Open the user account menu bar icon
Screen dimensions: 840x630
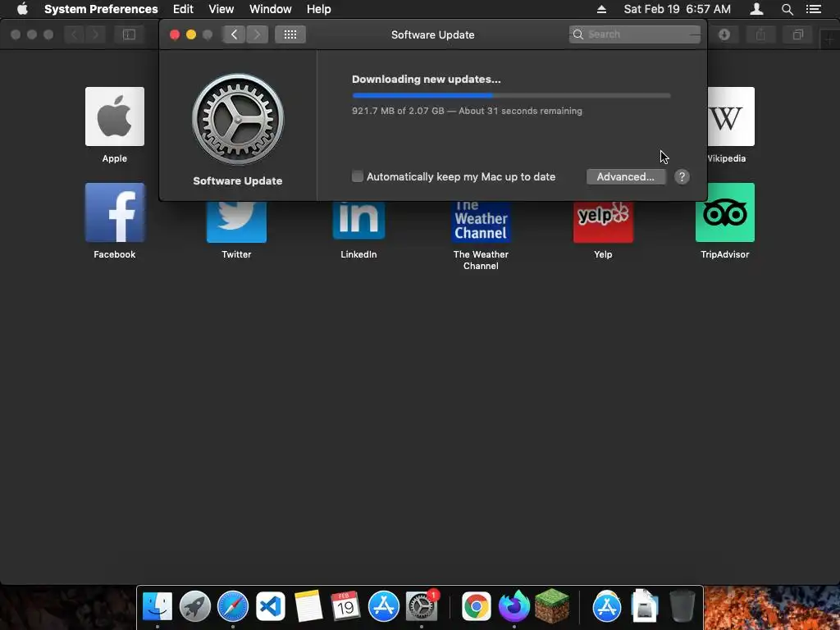tap(756, 9)
